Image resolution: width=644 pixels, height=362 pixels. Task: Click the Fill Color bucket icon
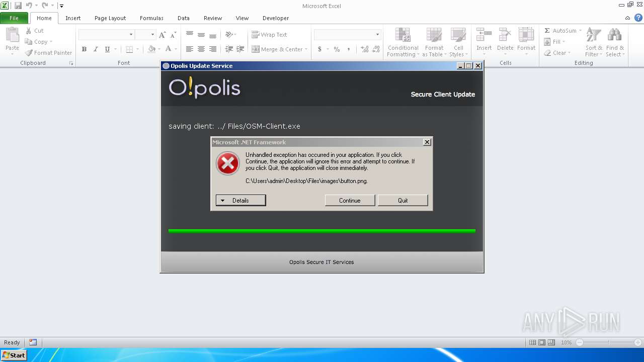(x=151, y=49)
